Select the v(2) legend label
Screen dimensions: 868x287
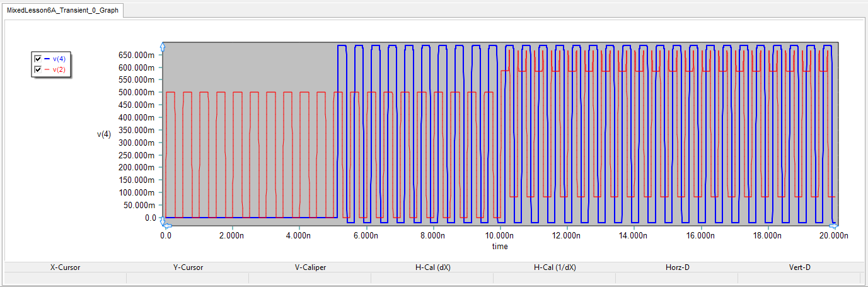point(59,69)
